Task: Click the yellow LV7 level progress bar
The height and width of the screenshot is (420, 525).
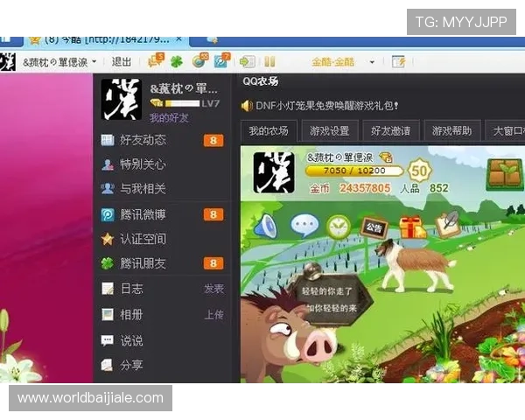Action: (x=183, y=103)
